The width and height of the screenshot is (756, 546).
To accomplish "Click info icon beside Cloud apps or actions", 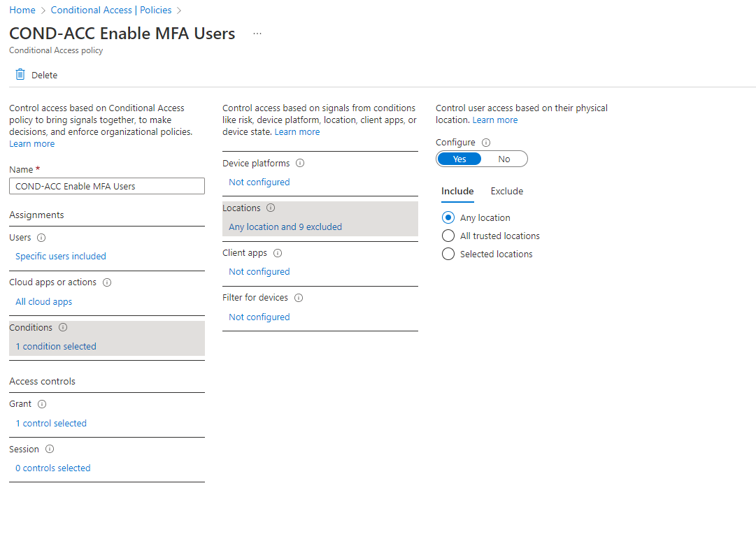I will tap(107, 282).
